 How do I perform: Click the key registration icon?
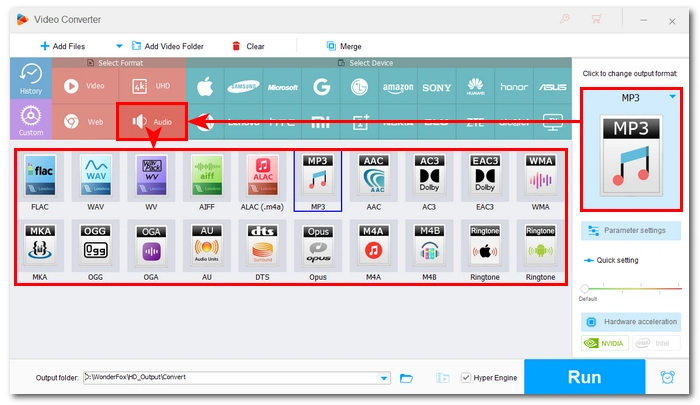[x=565, y=19]
